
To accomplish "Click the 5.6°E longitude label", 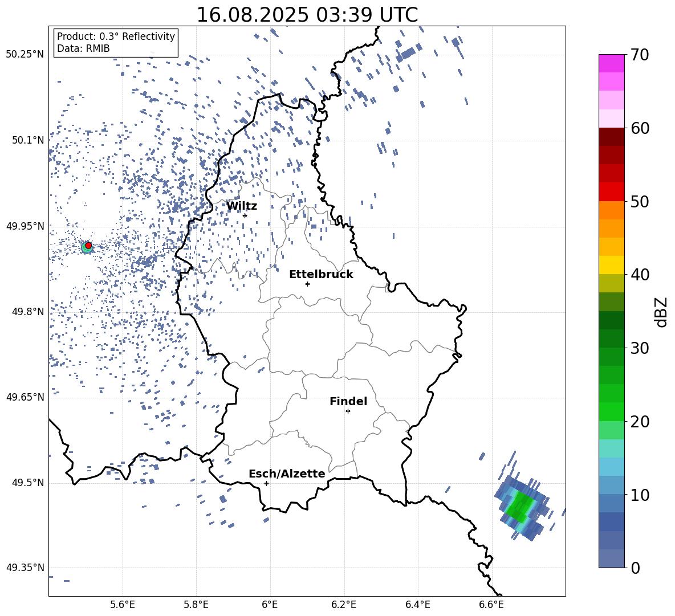I will coord(123,605).
